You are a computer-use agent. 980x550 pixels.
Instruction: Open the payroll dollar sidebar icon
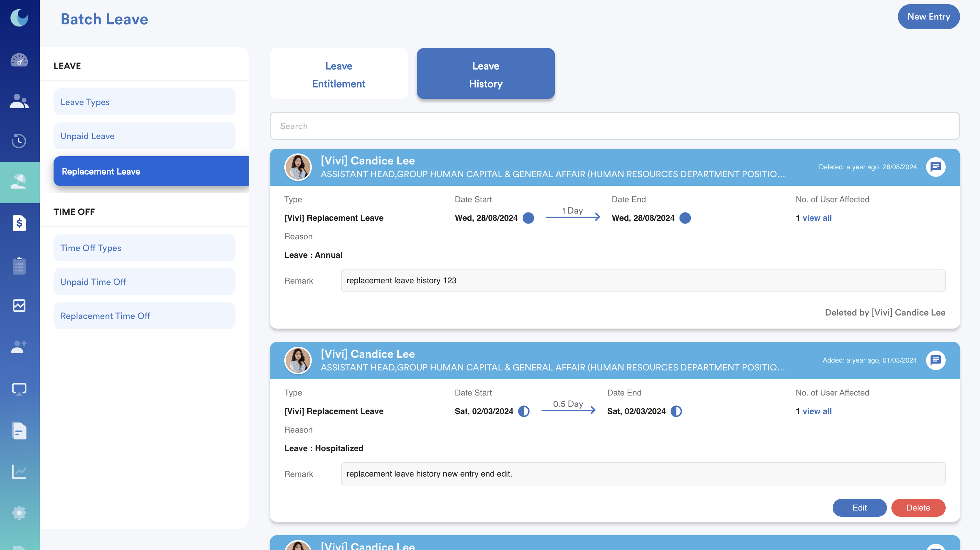pos(19,223)
